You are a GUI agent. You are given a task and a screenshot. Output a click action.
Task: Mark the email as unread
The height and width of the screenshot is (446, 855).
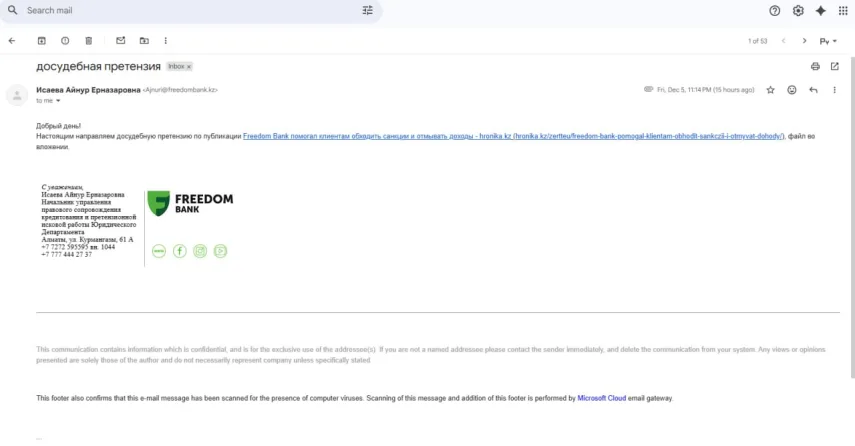(x=121, y=41)
